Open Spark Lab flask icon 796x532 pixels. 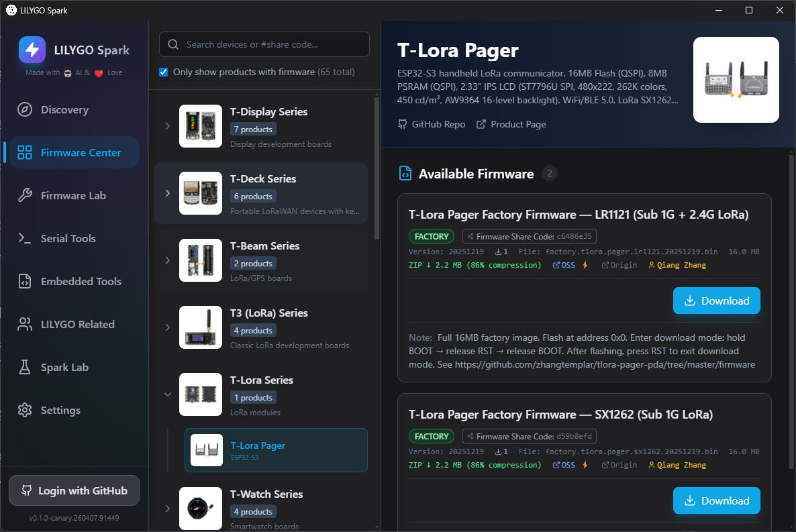pyautogui.click(x=25, y=368)
